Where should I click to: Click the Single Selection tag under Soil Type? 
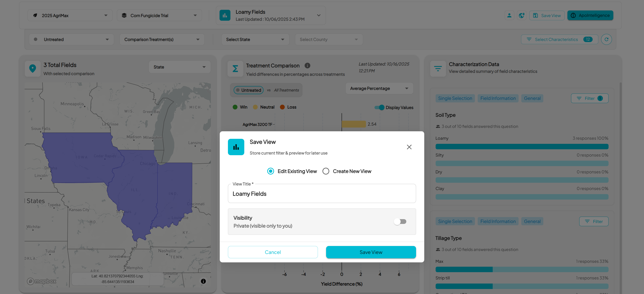pyautogui.click(x=455, y=99)
